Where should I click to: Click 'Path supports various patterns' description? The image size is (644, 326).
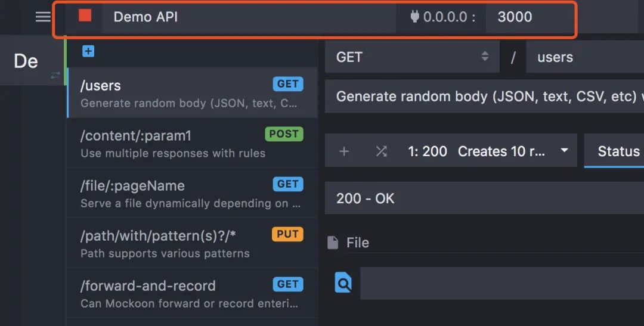(x=165, y=253)
